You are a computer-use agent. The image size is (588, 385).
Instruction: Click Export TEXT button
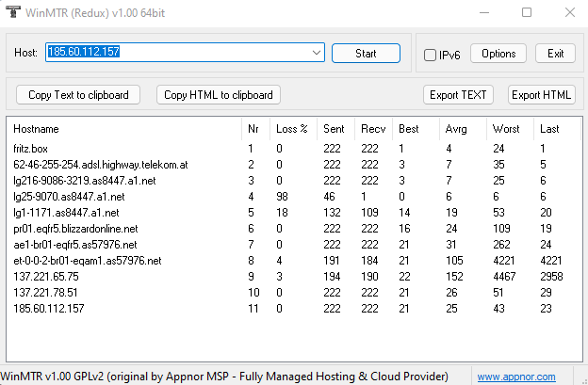click(x=458, y=95)
